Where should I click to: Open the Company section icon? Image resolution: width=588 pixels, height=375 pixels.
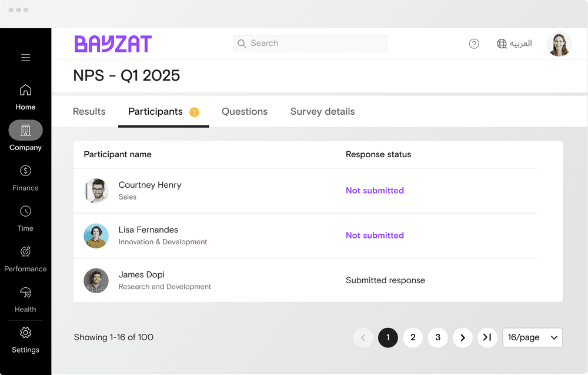pos(25,131)
